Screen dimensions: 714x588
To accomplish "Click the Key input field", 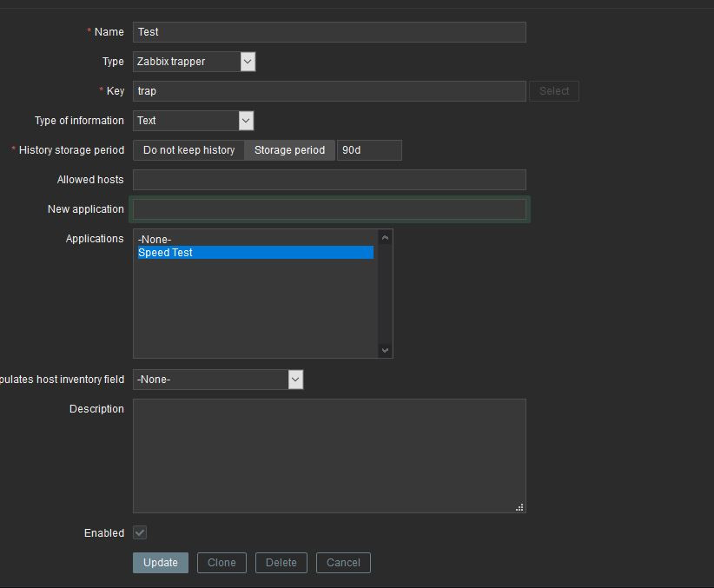I will click(329, 91).
